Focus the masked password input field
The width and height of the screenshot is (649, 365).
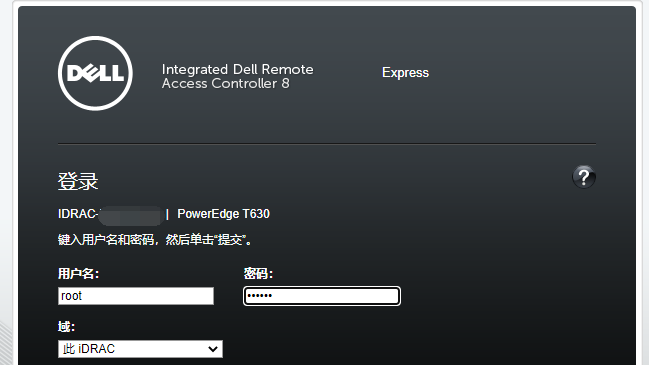coord(322,296)
